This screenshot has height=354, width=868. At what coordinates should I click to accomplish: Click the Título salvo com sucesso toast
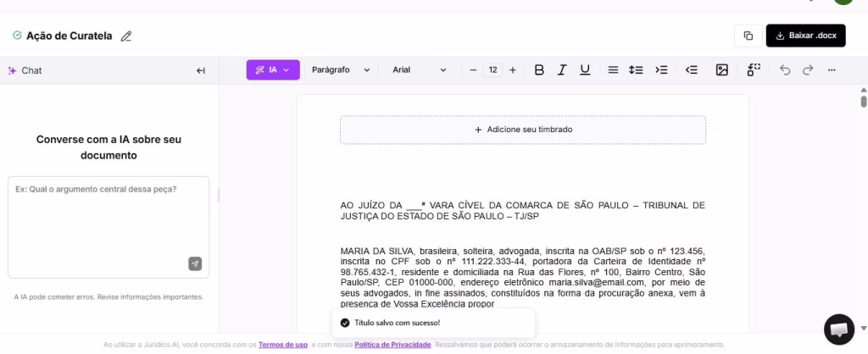click(433, 323)
